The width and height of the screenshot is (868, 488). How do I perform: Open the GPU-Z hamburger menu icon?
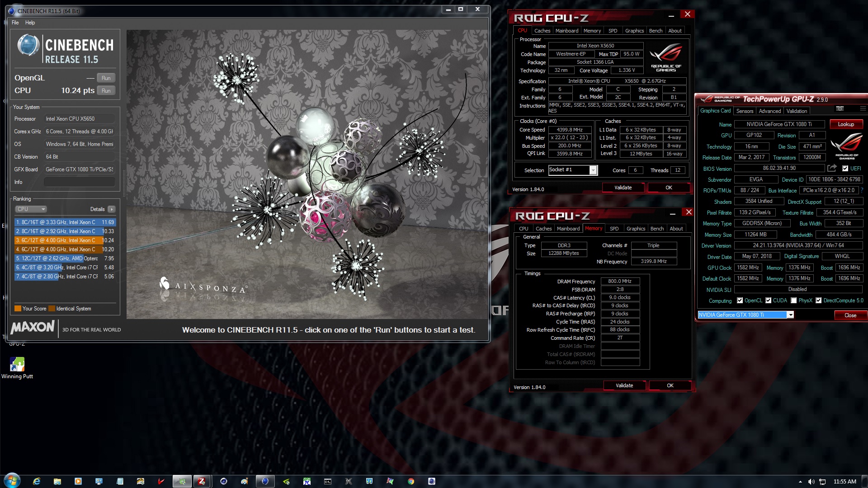point(863,109)
